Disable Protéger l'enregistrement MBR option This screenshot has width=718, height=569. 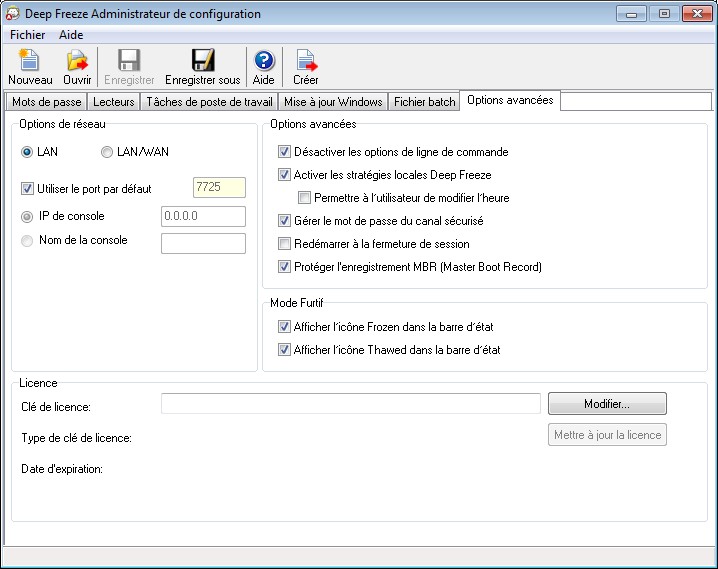(285, 267)
